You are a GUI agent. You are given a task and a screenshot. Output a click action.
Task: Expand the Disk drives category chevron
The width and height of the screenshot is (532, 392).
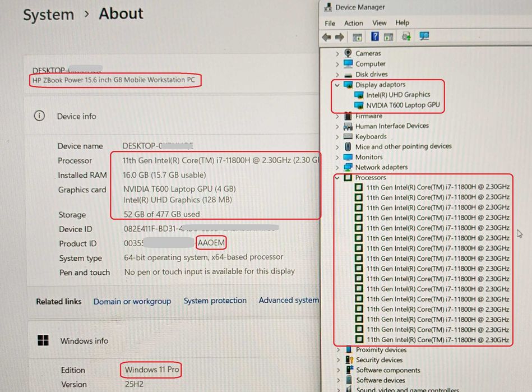point(337,75)
